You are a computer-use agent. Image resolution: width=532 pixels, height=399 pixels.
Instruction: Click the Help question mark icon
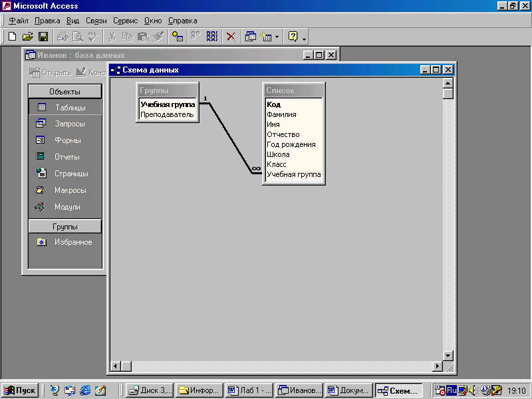[293, 37]
